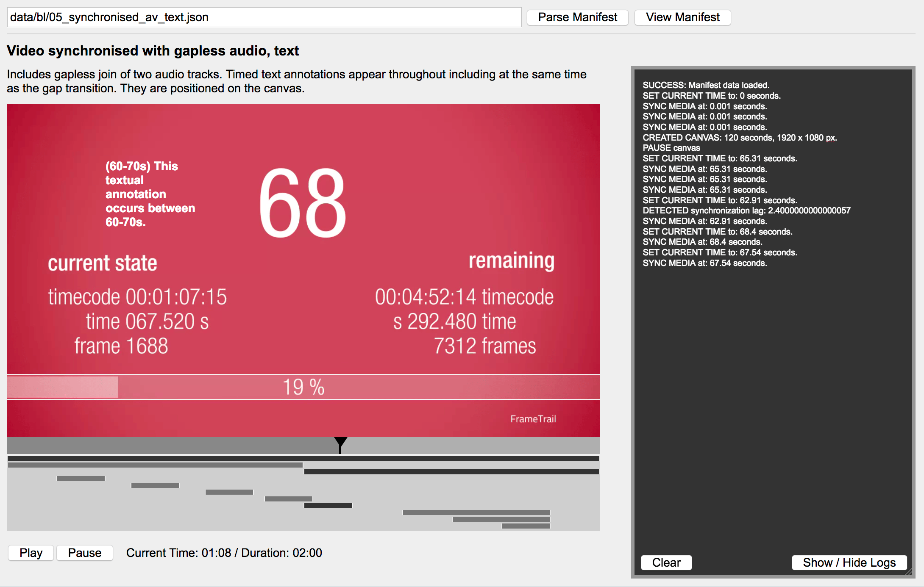Select the second-half dark audio track bar

click(451, 472)
